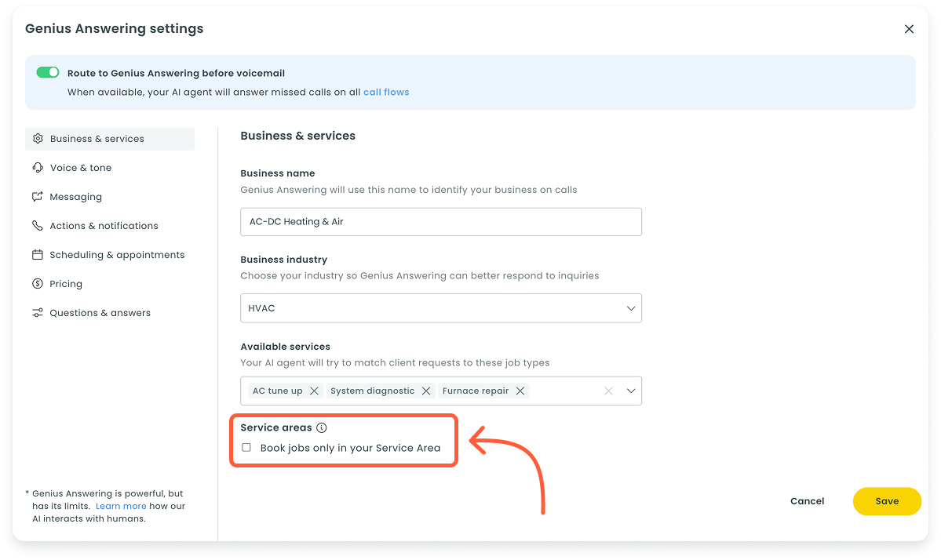This screenshot has height=560, width=941.
Task: Remove the System diagnostic service tag
Action: 426,391
